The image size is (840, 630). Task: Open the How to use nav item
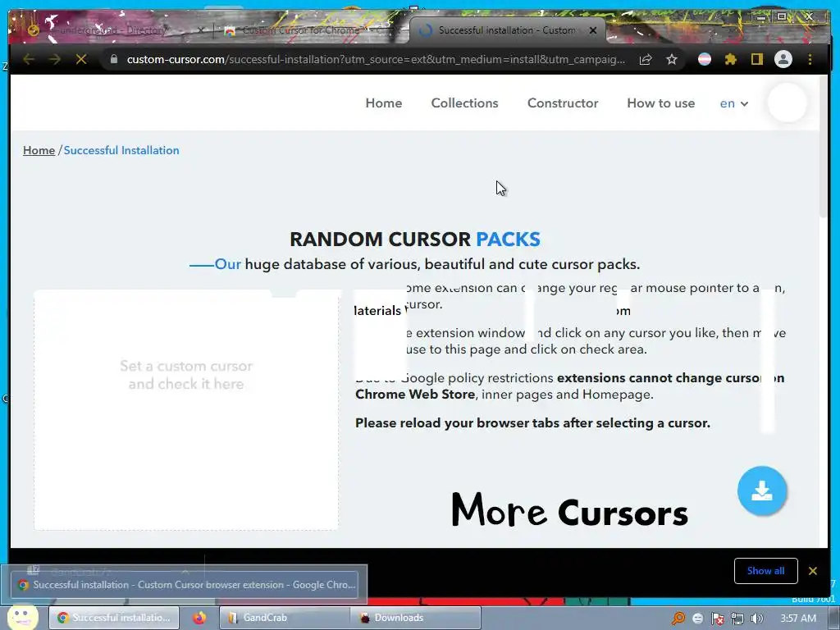pos(660,103)
